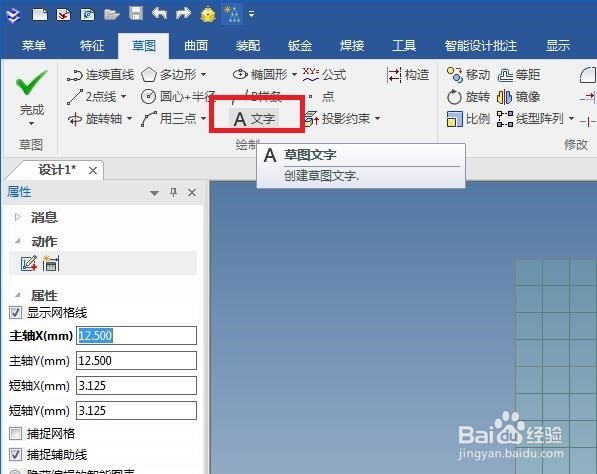This screenshot has width=597, height=474.
Task: Click the A 文字 sketch text tool
Action: (254, 119)
